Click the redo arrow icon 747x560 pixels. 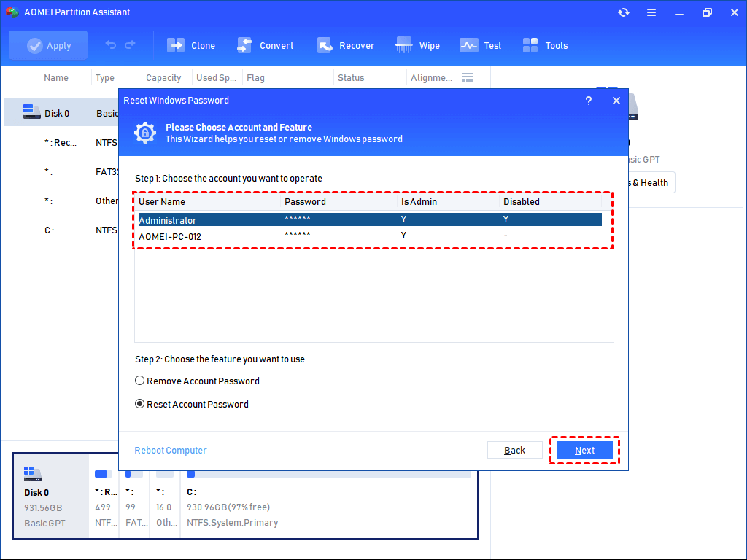[130, 45]
